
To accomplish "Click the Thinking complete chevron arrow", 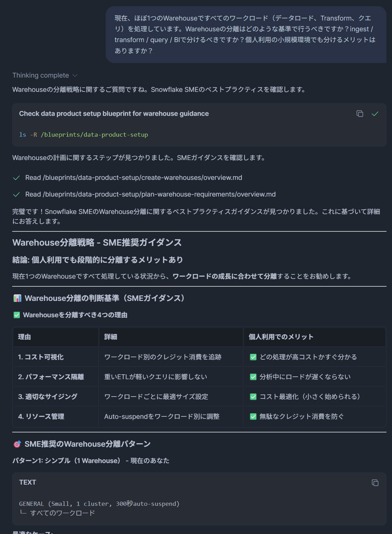I will click(75, 75).
